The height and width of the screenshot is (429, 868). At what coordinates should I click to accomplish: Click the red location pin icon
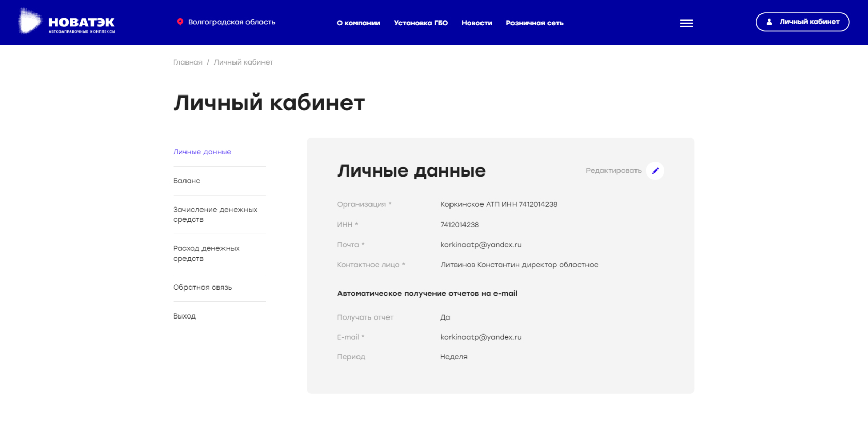point(180,22)
